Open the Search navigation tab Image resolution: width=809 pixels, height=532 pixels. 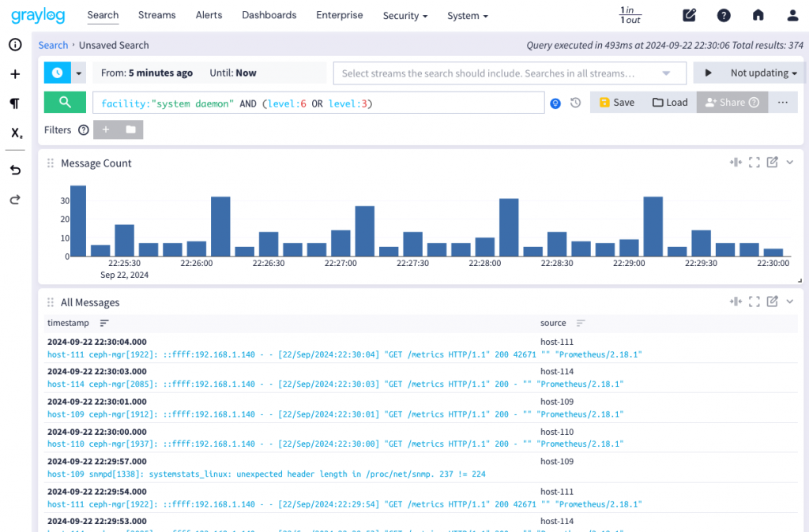pyautogui.click(x=103, y=16)
